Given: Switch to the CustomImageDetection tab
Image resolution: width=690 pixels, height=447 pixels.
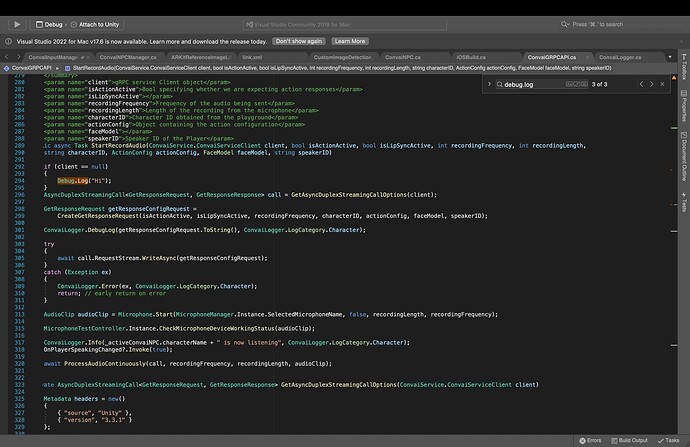Looking at the screenshot, I should 343,57.
